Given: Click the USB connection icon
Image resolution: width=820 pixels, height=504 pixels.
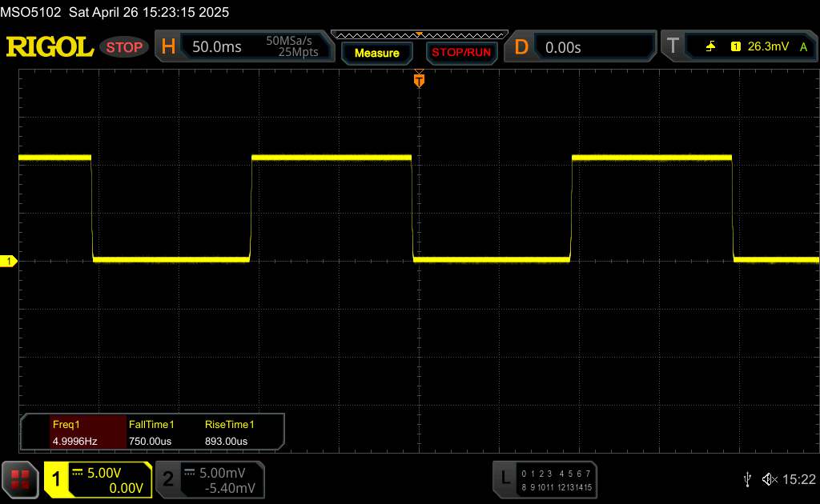Looking at the screenshot, I should [x=747, y=479].
